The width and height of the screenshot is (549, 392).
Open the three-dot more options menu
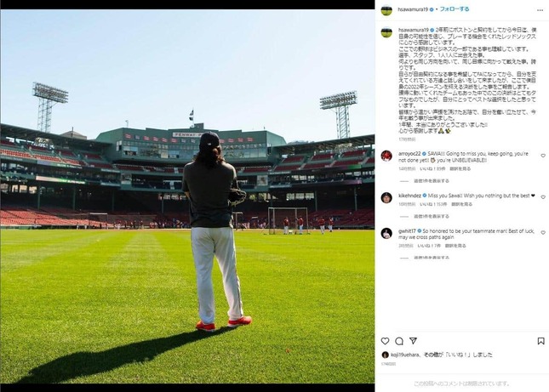pyautogui.click(x=540, y=10)
